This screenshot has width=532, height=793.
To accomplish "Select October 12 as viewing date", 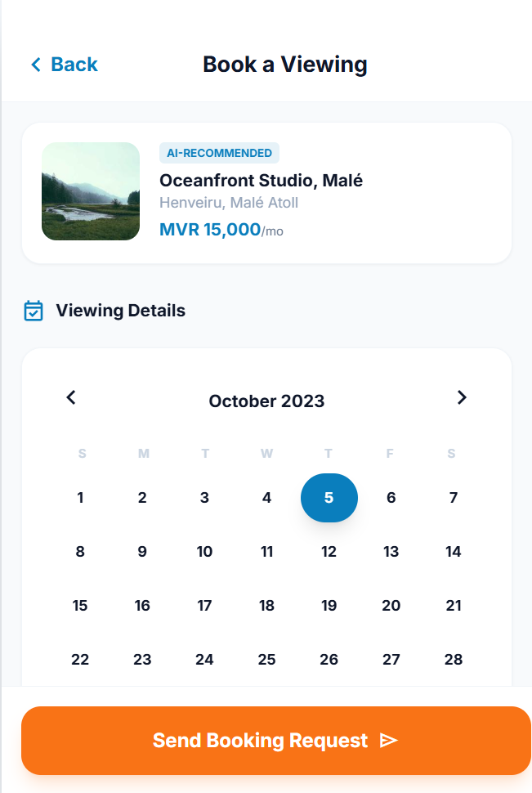I will [x=329, y=552].
